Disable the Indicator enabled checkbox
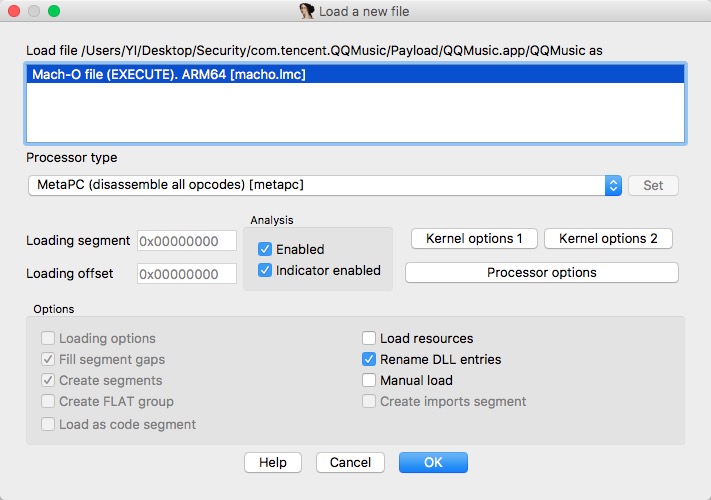Viewport: 711px width, 500px height. 266,270
